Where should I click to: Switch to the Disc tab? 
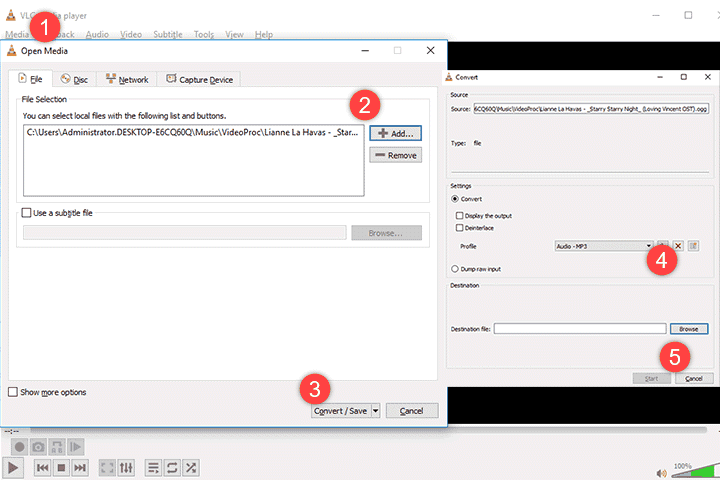click(x=74, y=79)
